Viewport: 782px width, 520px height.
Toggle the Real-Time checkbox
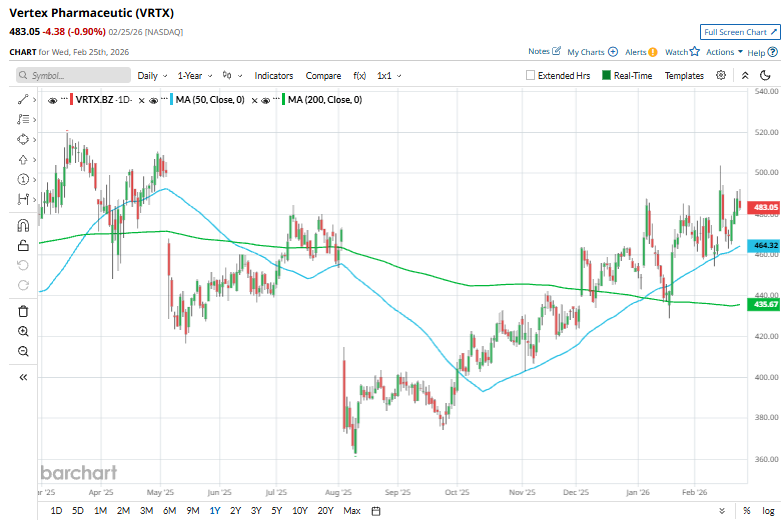606,75
